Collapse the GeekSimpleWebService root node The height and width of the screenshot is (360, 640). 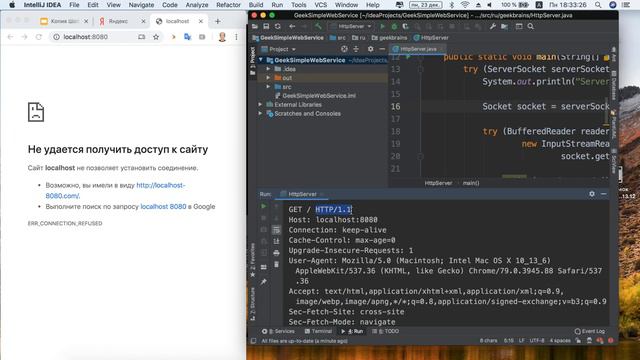pos(261,60)
